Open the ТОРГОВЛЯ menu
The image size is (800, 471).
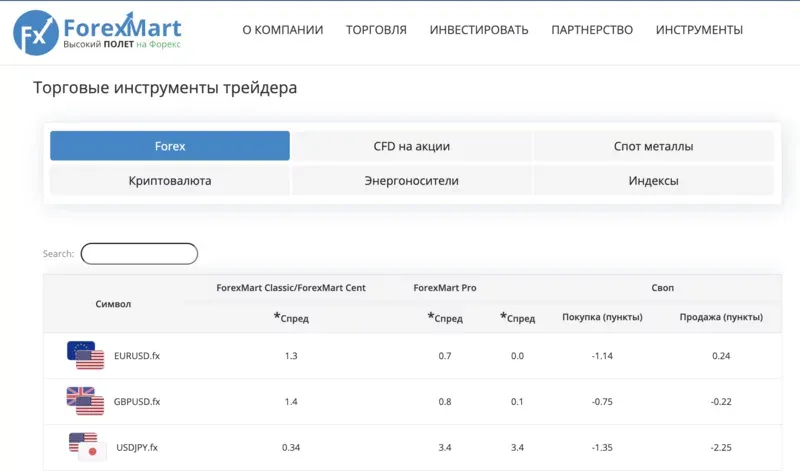pyautogui.click(x=377, y=30)
